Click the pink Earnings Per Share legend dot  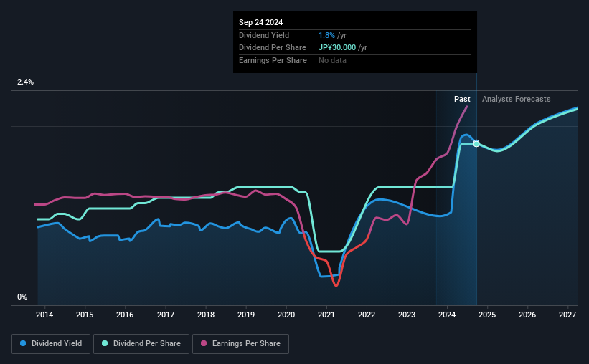(x=204, y=343)
